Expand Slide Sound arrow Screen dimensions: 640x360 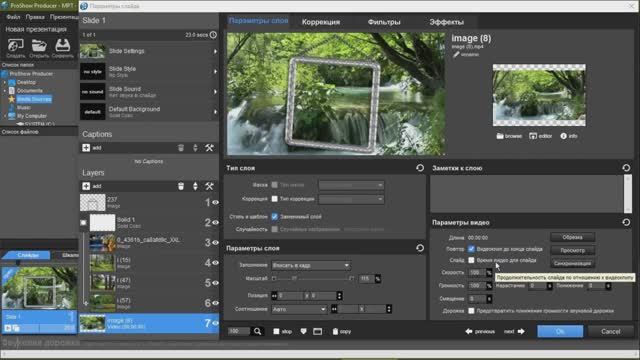(x=215, y=92)
